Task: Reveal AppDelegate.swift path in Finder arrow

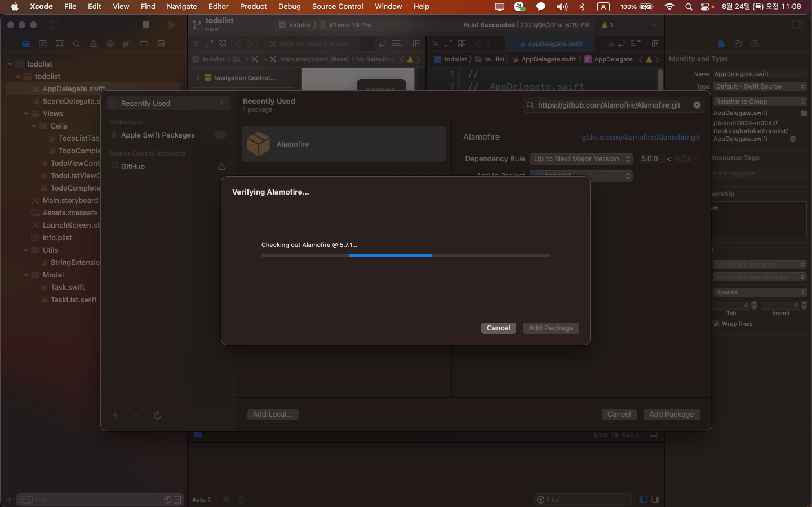Action: [x=793, y=139]
